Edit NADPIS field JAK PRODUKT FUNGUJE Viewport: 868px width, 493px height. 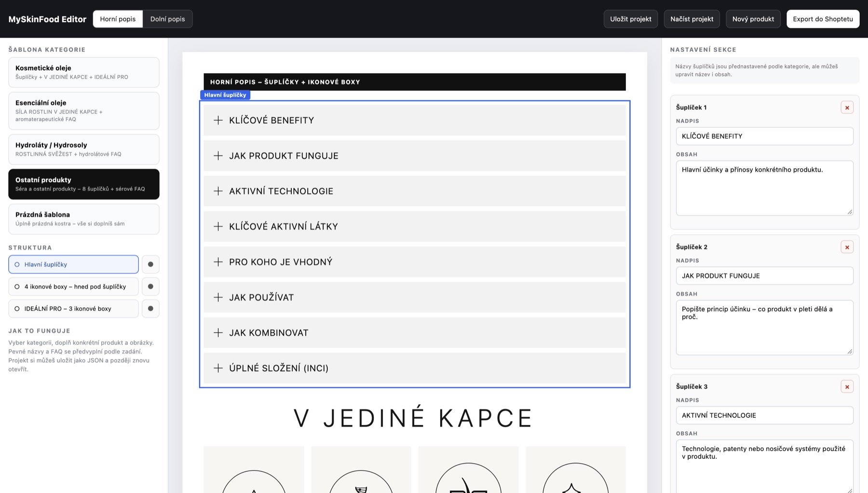click(764, 276)
